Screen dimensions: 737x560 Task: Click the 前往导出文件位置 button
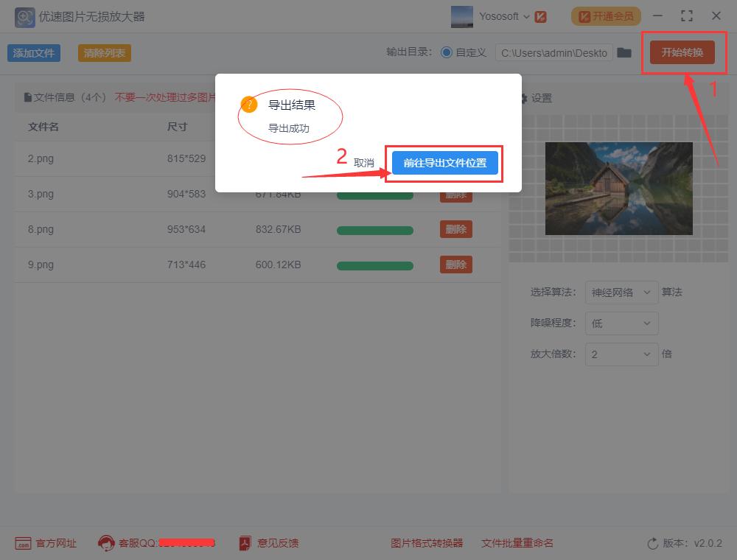[444, 164]
